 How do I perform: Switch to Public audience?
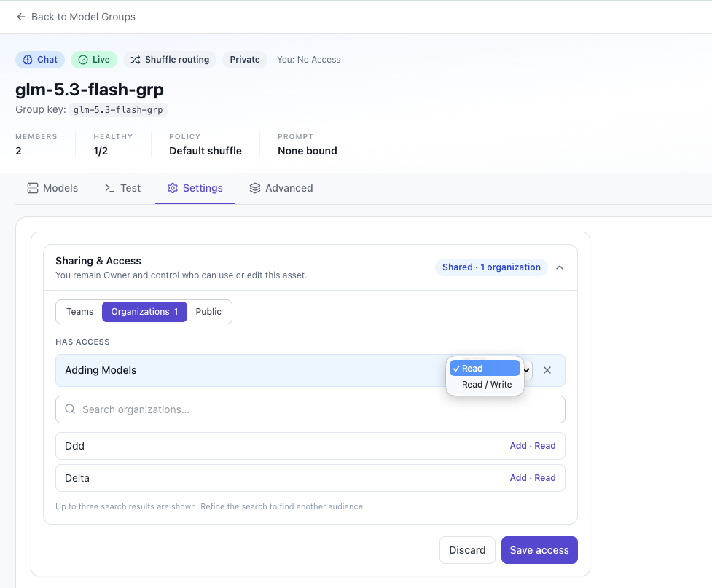pos(208,311)
